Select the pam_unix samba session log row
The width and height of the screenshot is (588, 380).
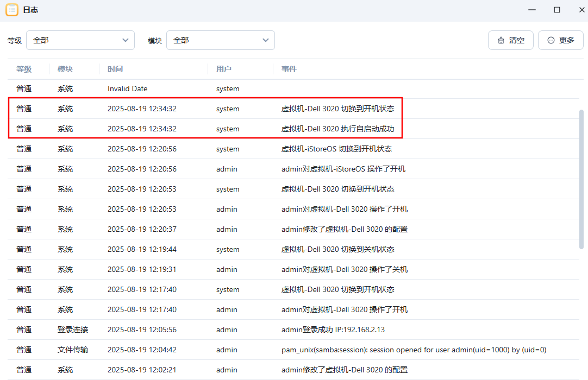coord(414,350)
